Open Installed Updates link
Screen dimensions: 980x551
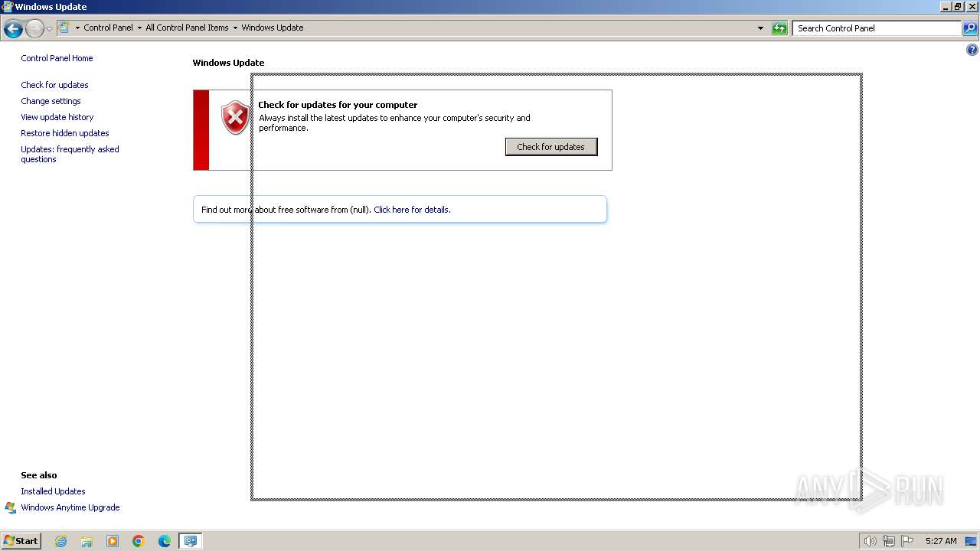pos(53,491)
